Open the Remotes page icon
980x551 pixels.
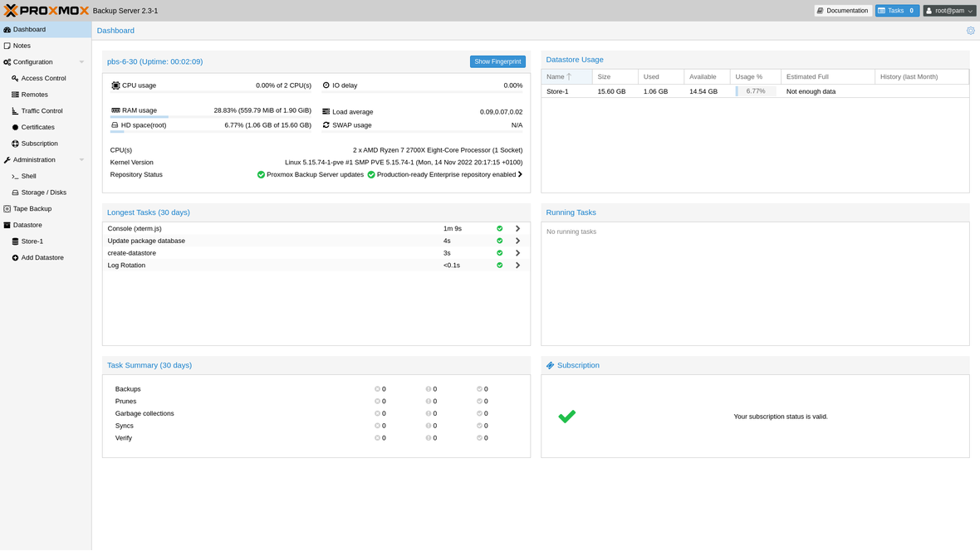[x=15, y=95]
